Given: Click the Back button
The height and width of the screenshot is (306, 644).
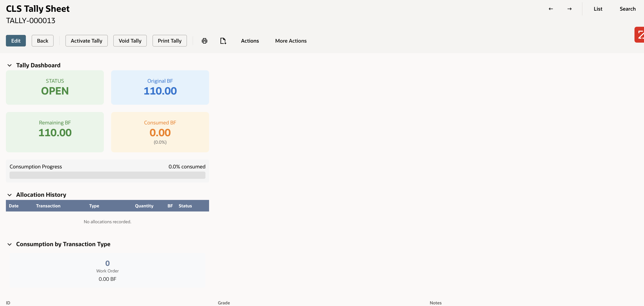Looking at the screenshot, I should [x=42, y=41].
